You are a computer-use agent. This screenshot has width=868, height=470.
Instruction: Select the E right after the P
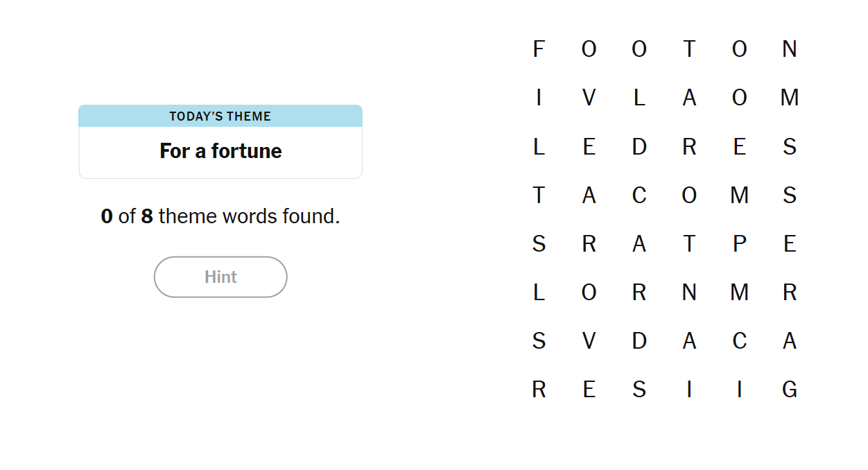coord(790,244)
